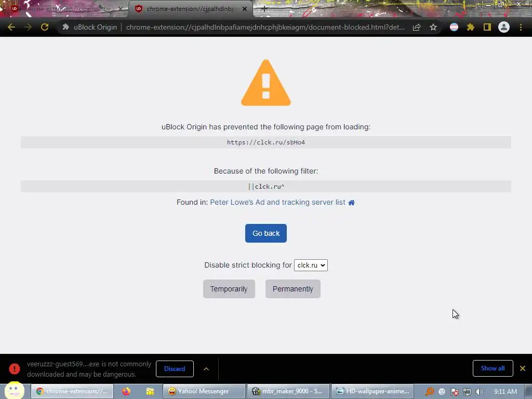532x399 pixels.
Task: Open the network tray icon
Action: 467,392
